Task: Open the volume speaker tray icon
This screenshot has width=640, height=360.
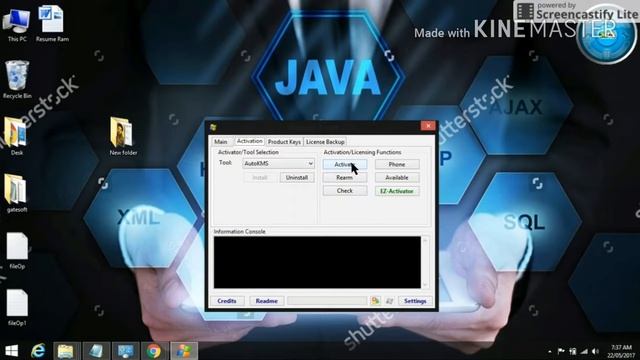Action: [596, 351]
